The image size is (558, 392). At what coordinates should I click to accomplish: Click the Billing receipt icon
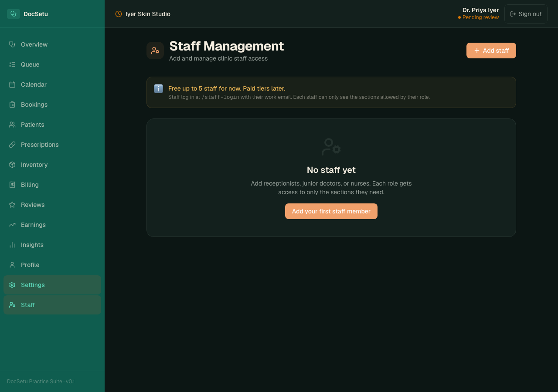tap(12, 185)
